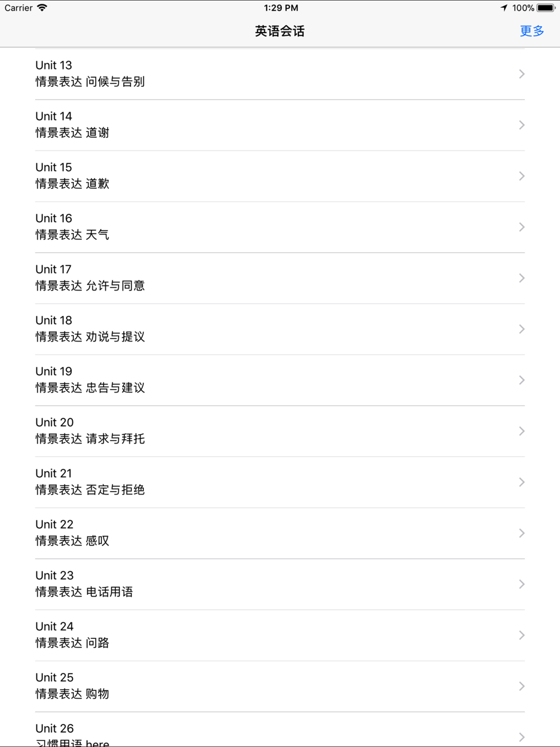The image size is (560, 747).
Task: Tap the 更多 button in navigation bar
Action: tap(531, 31)
